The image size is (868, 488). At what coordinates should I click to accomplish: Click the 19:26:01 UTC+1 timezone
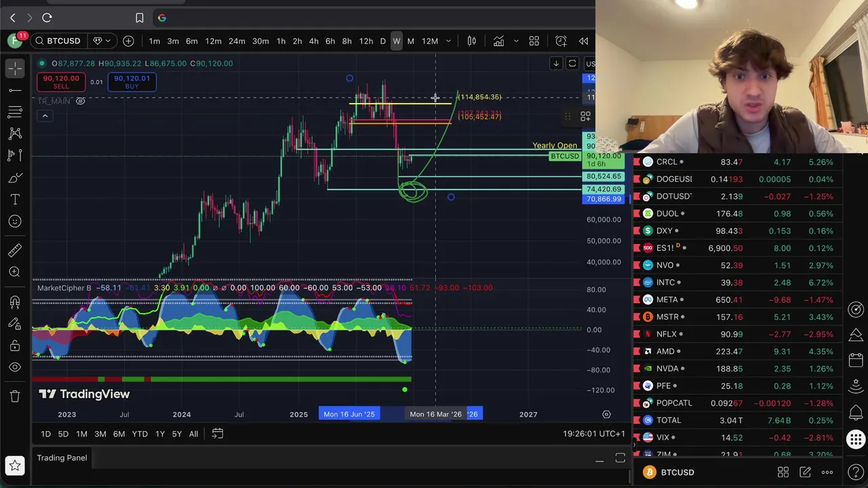coord(594,434)
